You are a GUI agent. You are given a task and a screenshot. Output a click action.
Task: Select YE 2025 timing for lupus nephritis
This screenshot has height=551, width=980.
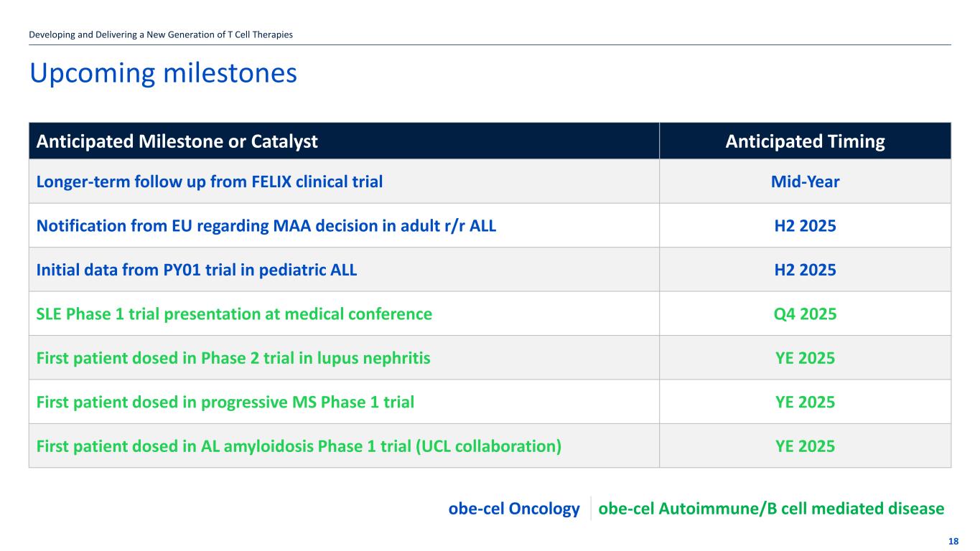tap(805, 358)
